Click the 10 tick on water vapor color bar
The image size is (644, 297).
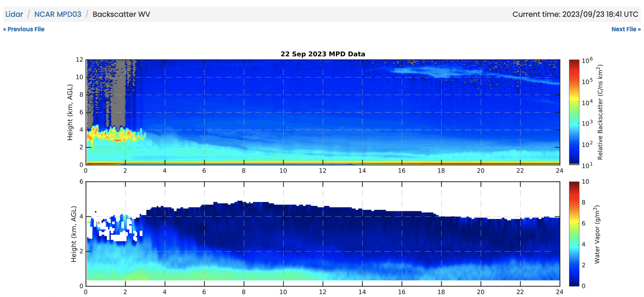pyautogui.click(x=585, y=182)
